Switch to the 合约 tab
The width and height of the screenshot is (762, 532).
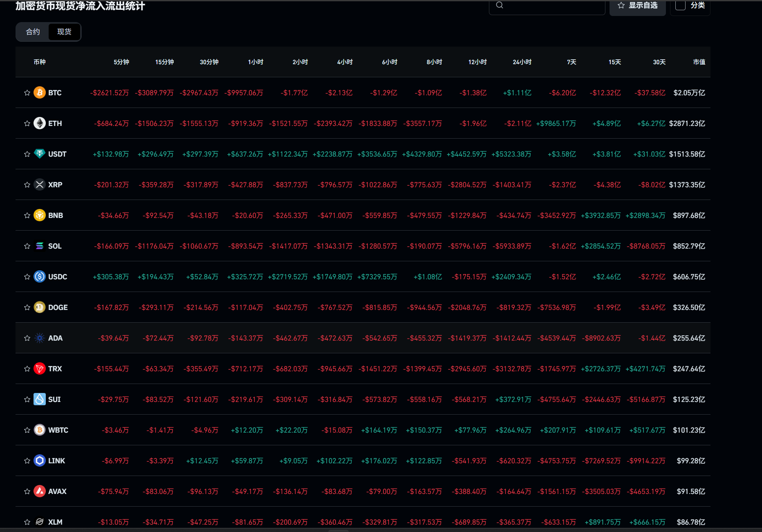33,32
